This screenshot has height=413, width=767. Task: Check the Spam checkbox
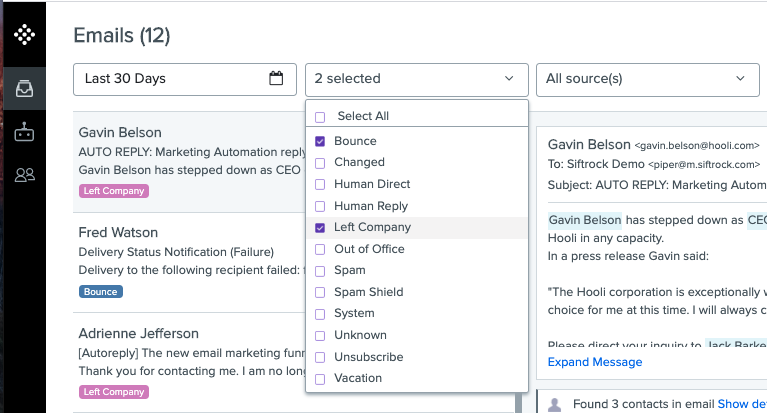click(x=320, y=271)
